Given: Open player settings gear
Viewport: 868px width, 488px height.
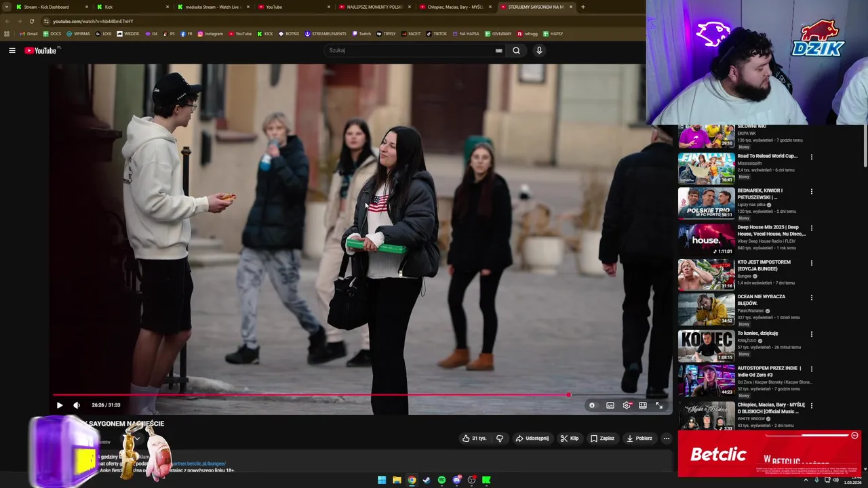Looking at the screenshot, I should (x=627, y=405).
